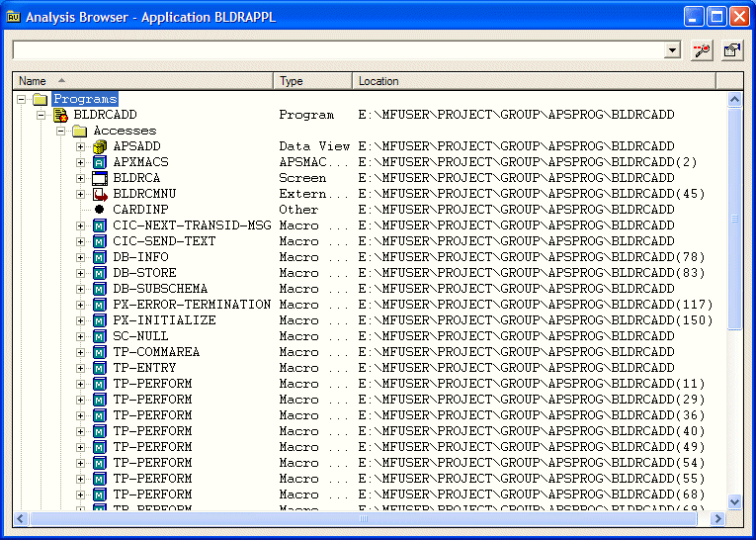Sort by the Name column header
The height and width of the screenshot is (540, 756).
point(142,81)
